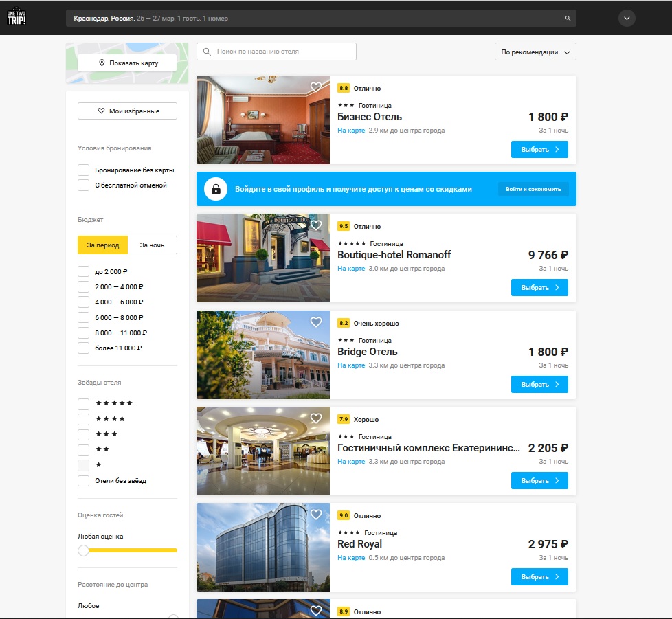Click the guest rating slider handle
This screenshot has width=672, height=619.
pos(84,550)
